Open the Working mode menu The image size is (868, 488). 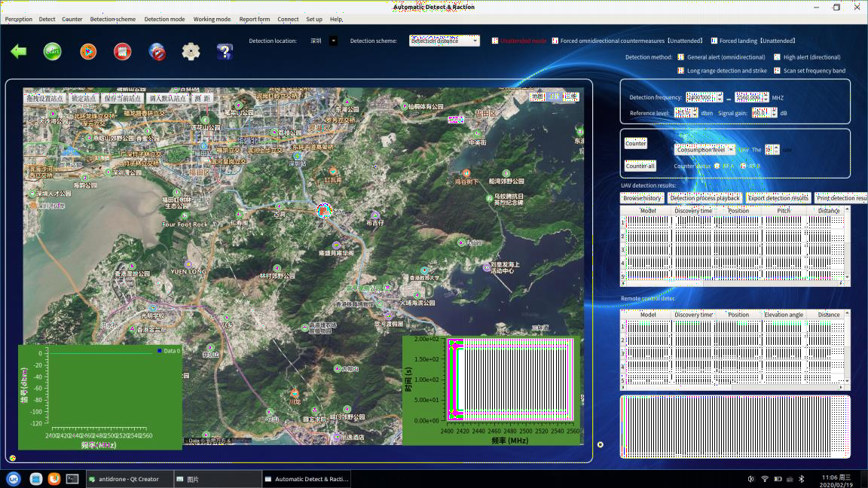[212, 20]
